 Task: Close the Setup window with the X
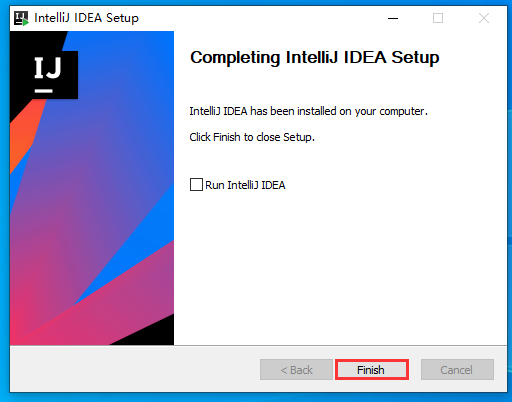[484, 18]
